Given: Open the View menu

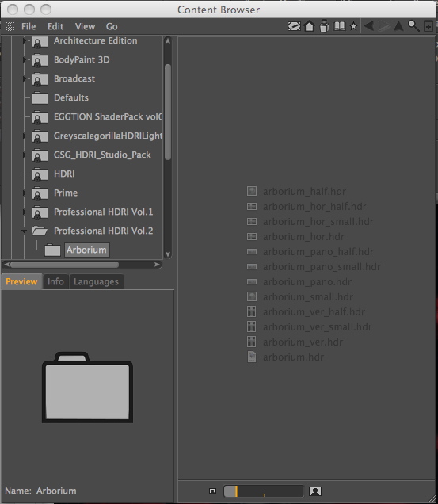Looking at the screenshot, I should coord(85,26).
